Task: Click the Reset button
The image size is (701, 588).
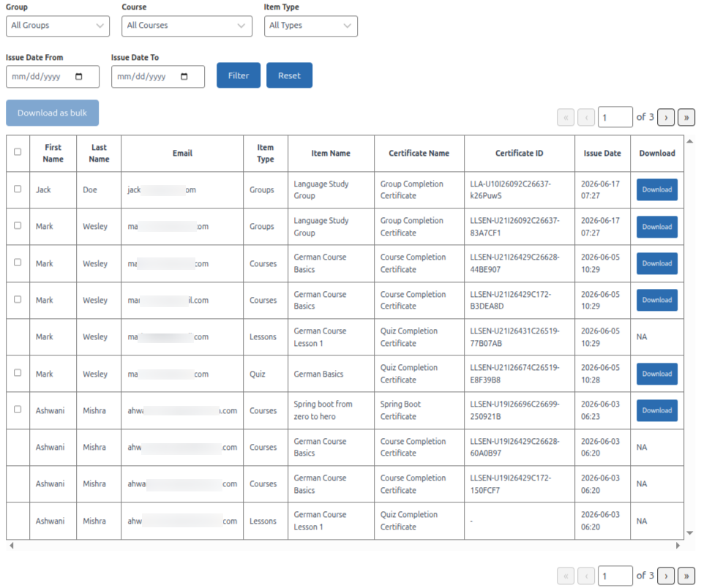Action: [x=289, y=75]
